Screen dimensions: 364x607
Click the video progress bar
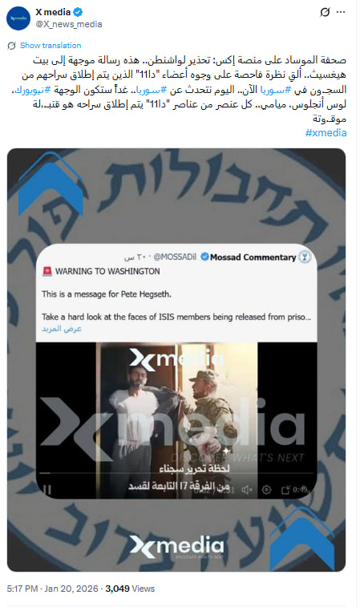(x=176, y=473)
